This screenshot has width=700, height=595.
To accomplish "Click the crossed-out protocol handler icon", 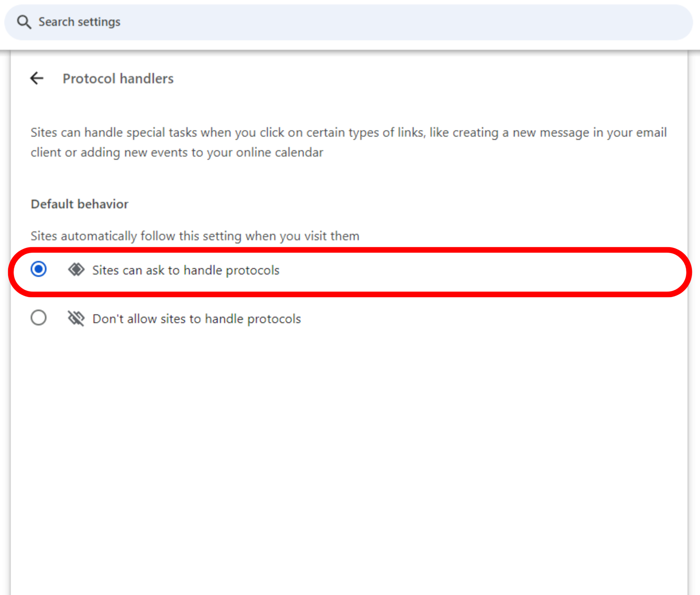I will (x=76, y=319).
